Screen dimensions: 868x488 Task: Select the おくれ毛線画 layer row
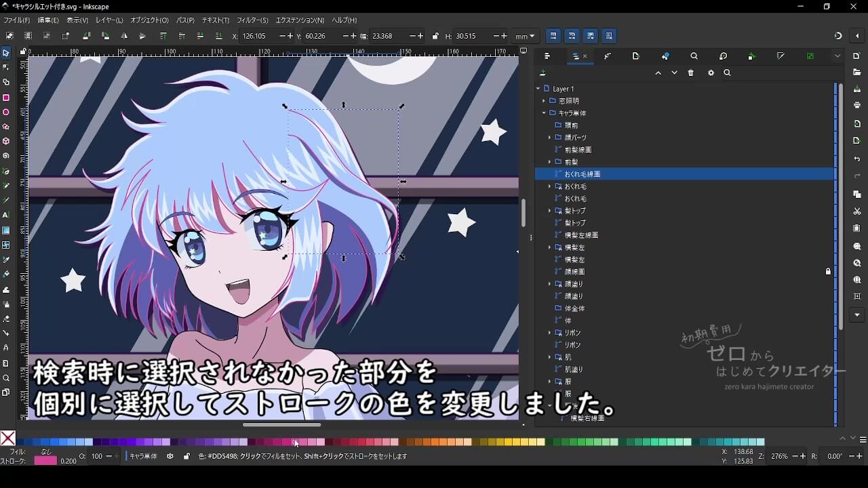coord(685,174)
